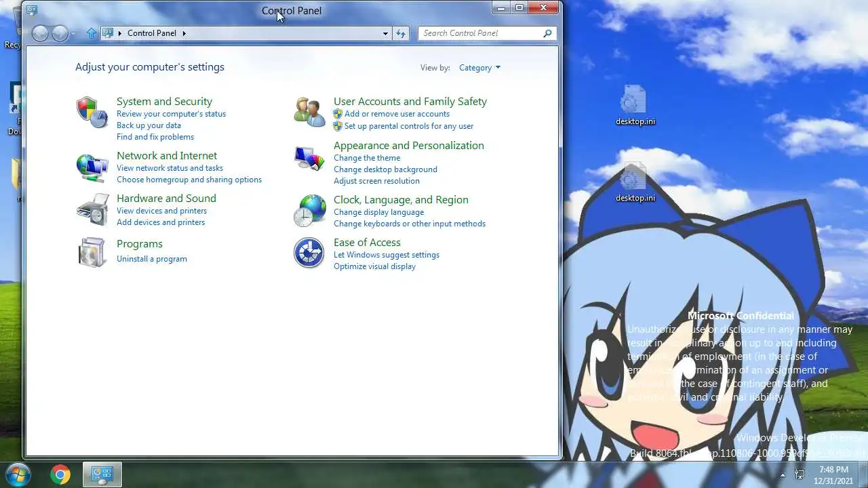Show hidden tray icons arrow
Image resolution: width=868 pixels, height=488 pixels.
pyautogui.click(x=783, y=474)
